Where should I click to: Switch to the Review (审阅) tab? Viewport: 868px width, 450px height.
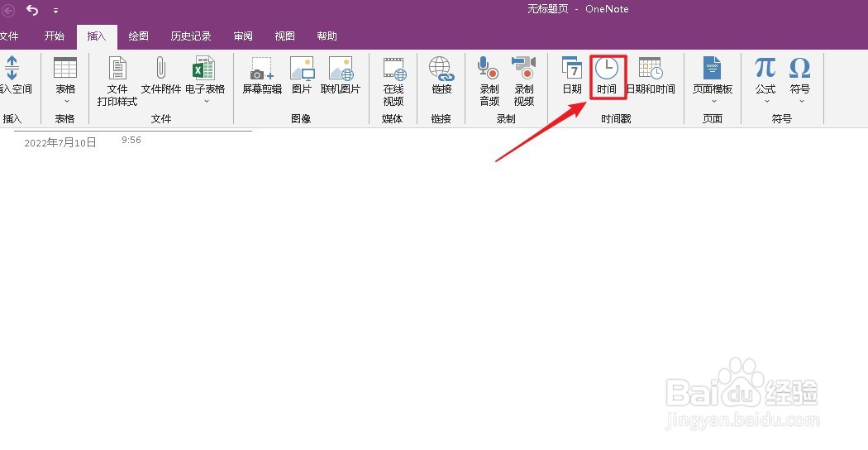pyautogui.click(x=243, y=36)
